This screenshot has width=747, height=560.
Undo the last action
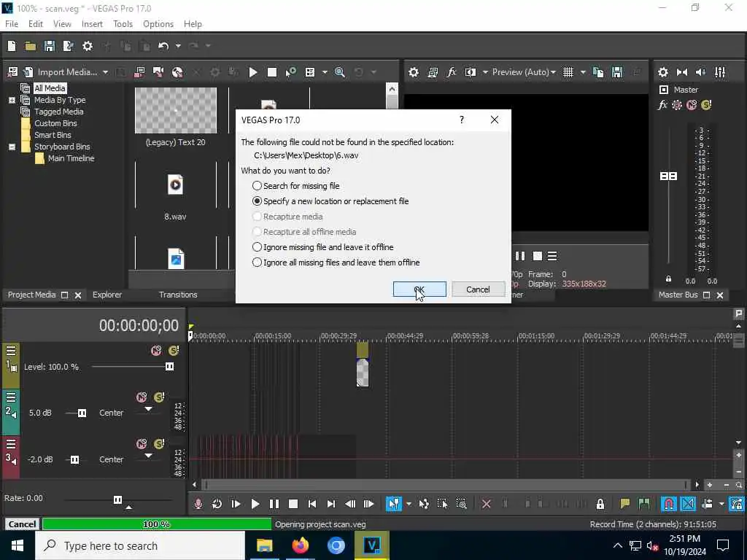[x=163, y=46]
